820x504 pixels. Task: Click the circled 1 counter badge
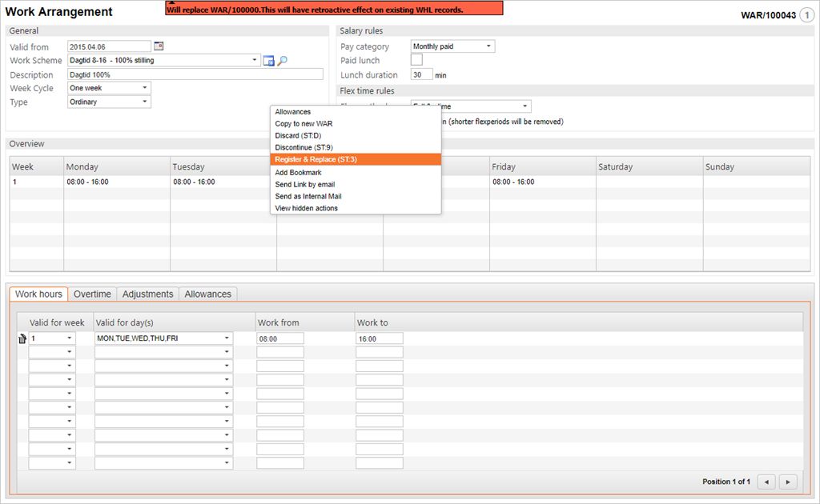806,14
